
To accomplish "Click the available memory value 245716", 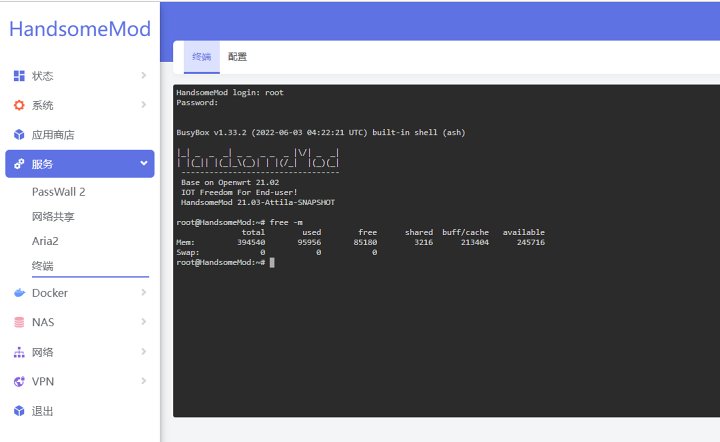I will 531,242.
